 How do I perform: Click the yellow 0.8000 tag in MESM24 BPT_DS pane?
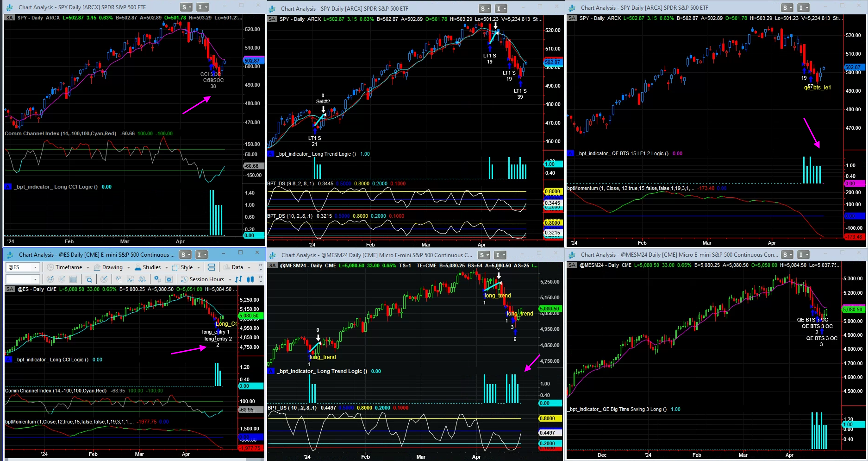coord(550,418)
